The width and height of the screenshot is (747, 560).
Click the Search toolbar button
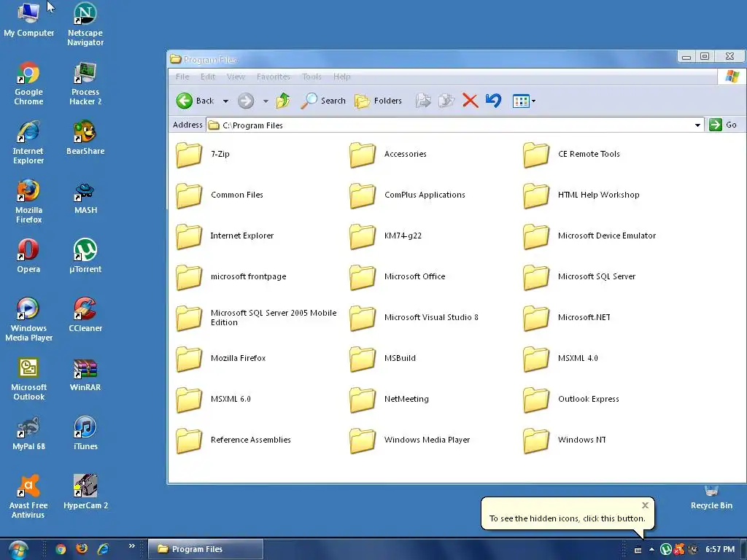tap(323, 101)
